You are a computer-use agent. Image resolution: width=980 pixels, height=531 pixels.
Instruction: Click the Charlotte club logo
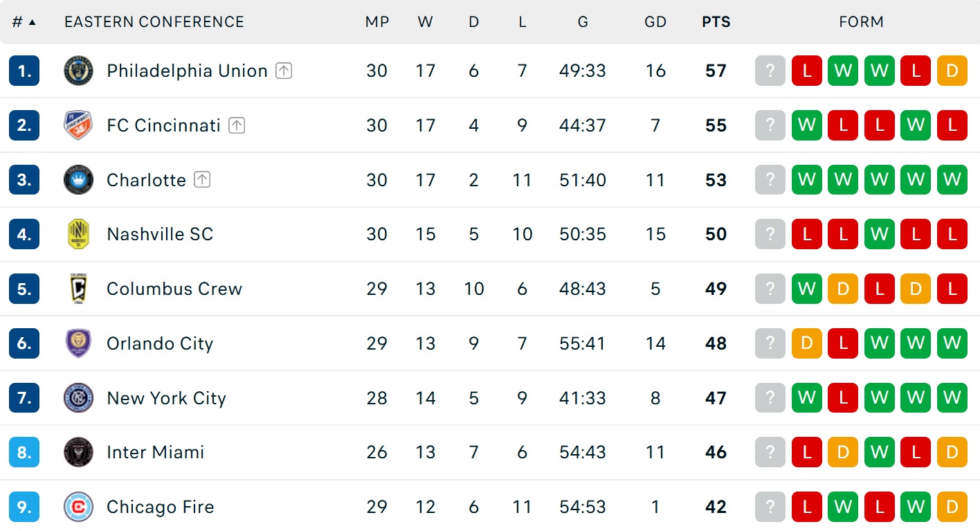coord(78,180)
